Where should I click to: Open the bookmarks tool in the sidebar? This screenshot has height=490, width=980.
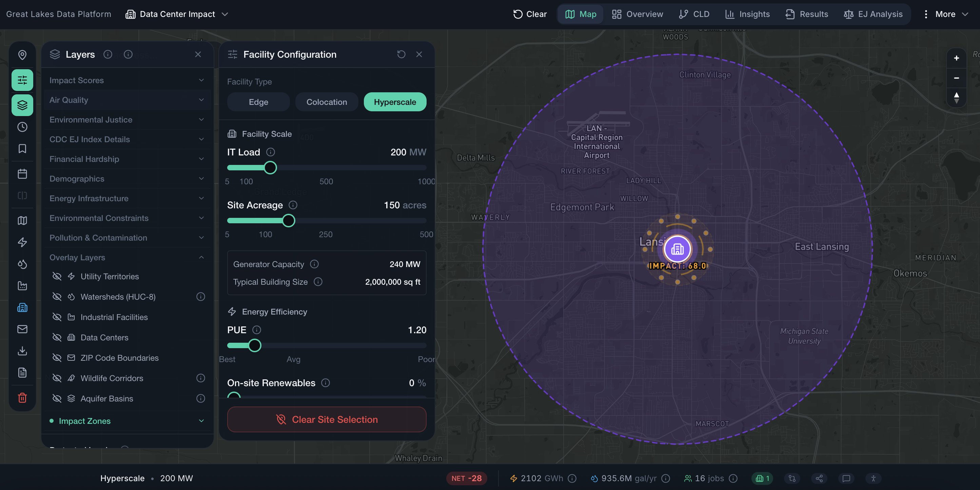click(22, 149)
